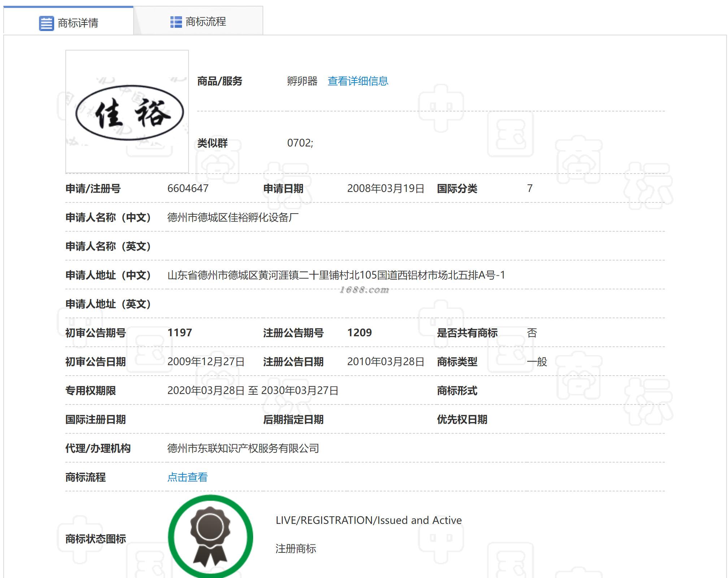Image resolution: width=728 pixels, height=578 pixels.
Task: Click the 申请/注册号 label
Action: tap(93, 188)
